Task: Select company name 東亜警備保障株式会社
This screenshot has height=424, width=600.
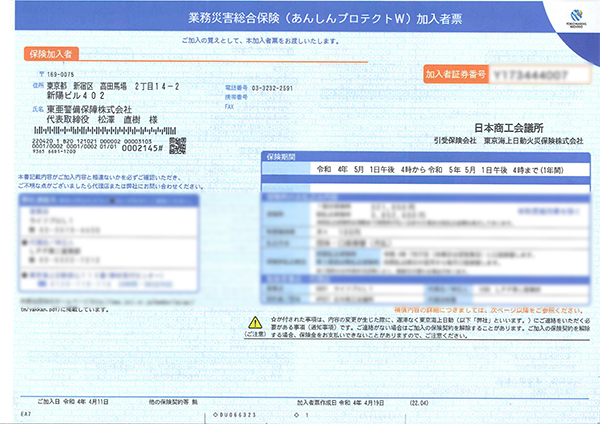Action: pos(89,110)
